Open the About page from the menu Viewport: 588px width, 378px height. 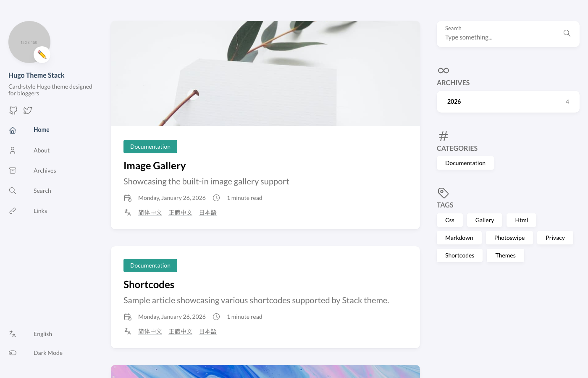point(42,150)
